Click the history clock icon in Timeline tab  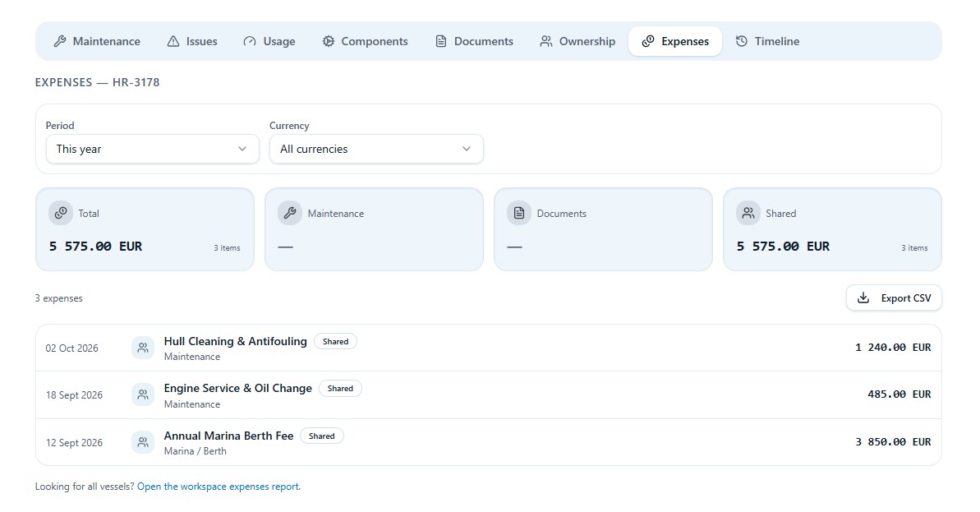coord(741,41)
